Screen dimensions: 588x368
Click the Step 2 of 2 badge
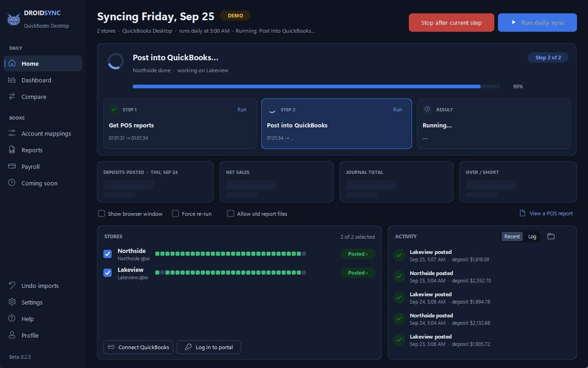[x=548, y=57]
